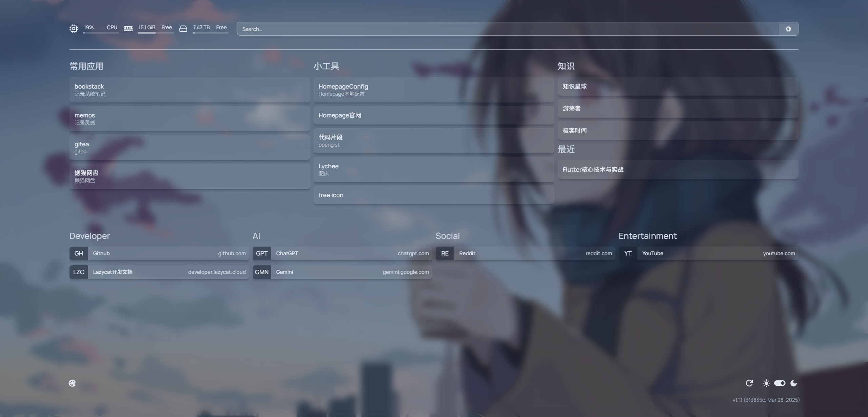
Task: Open the 懒猫网盘 service card
Action: click(x=190, y=176)
